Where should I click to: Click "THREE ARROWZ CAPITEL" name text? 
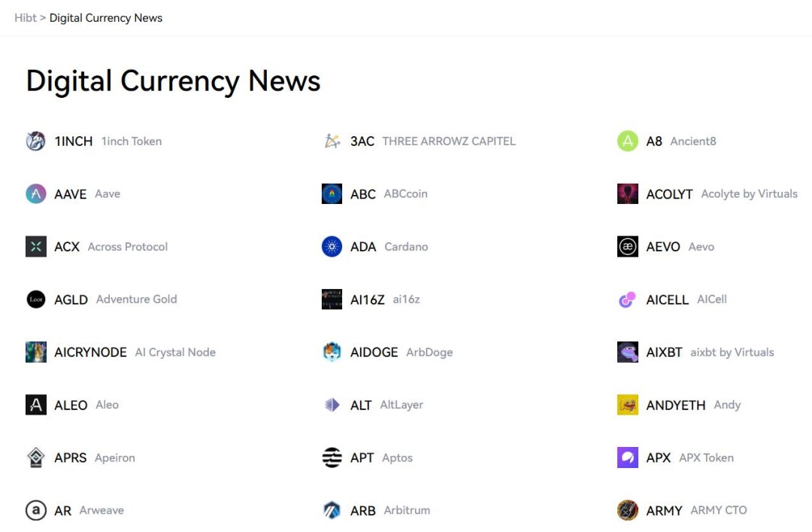click(449, 141)
